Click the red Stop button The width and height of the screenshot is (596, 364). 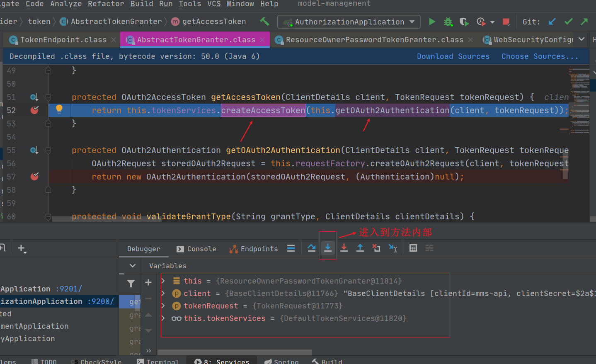click(x=506, y=22)
